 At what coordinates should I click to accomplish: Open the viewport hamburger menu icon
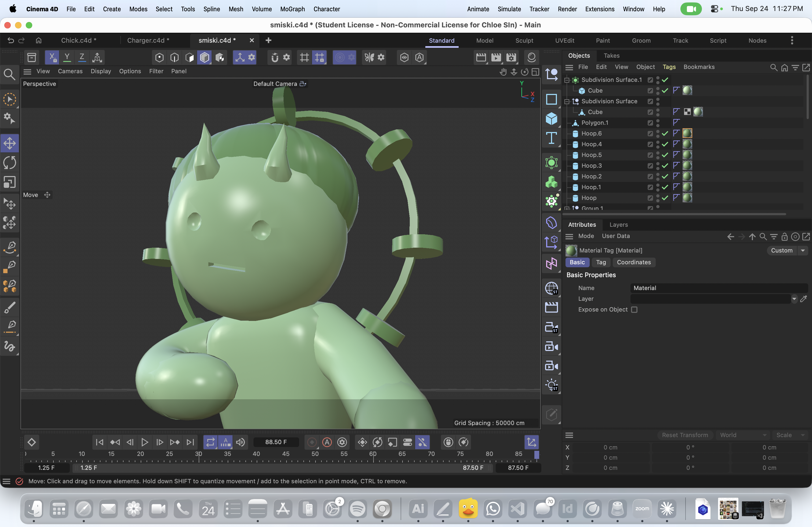click(27, 71)
